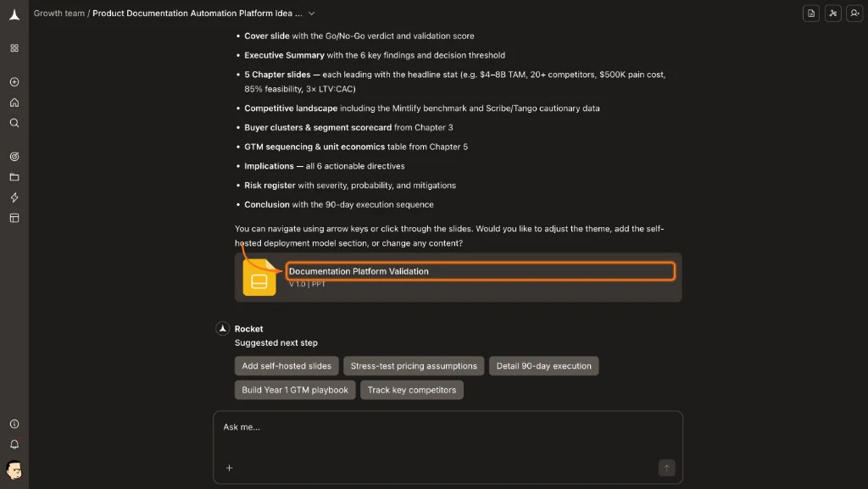Click the Rocket app logo at top left
The image size is (868, 489).
(14, 14)
